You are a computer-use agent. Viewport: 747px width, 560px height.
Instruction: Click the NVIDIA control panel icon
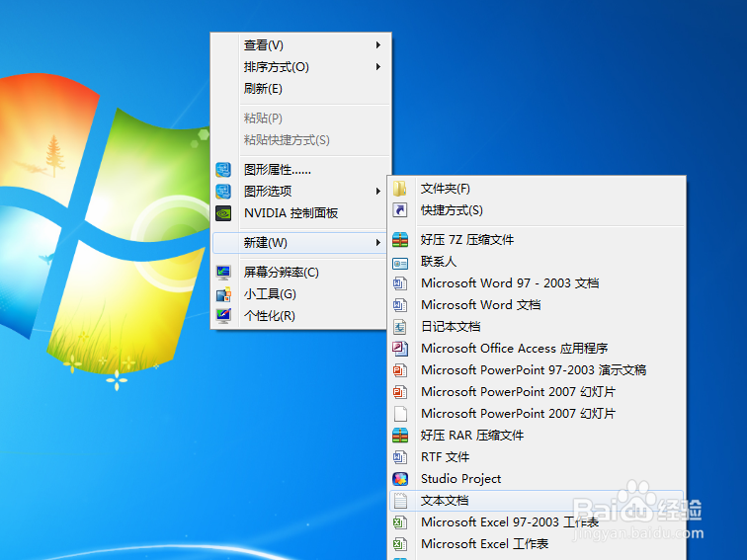(223, 213)
